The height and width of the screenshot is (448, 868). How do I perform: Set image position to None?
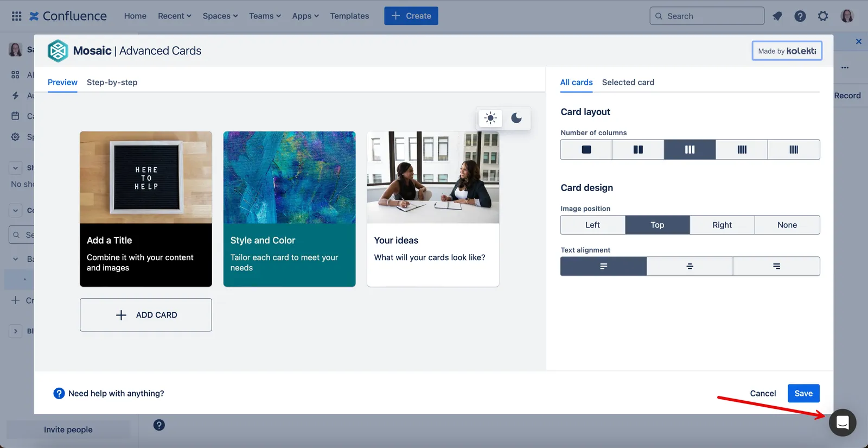(787, 225)
